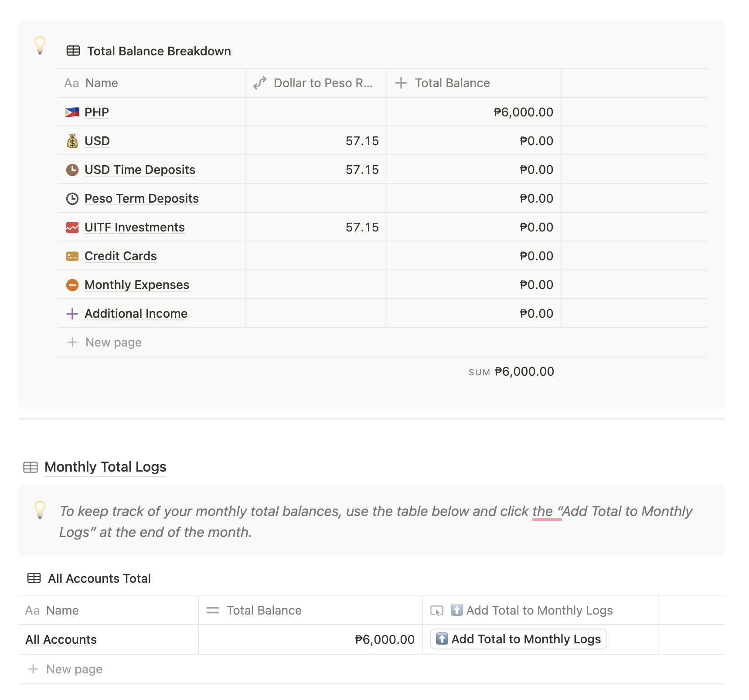Image resolution: width=749 pixels, height=700 pixels.
Task: Click the orange minus icon on Monthly Expenses
Action: point(72,285)
